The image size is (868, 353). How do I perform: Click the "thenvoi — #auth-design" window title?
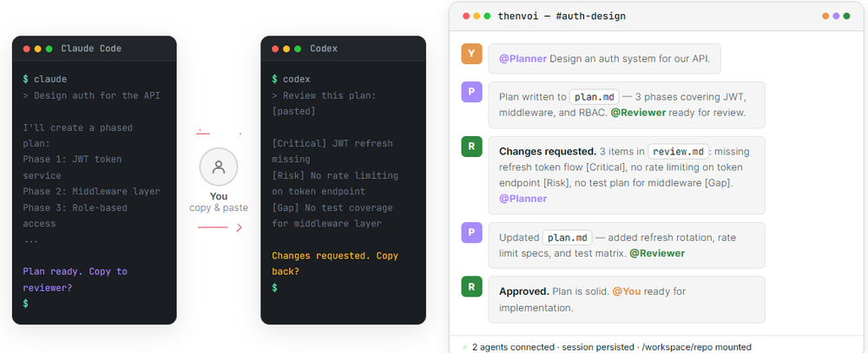[562, 16]
